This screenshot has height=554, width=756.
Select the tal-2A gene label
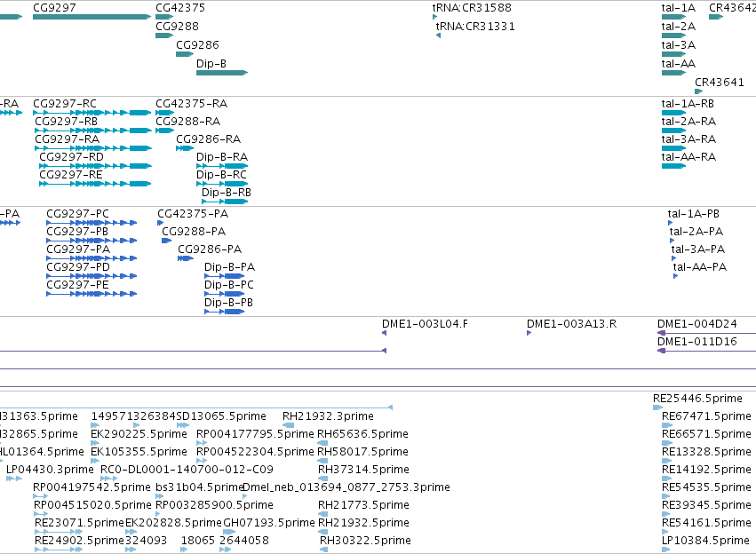coord(679,27)
